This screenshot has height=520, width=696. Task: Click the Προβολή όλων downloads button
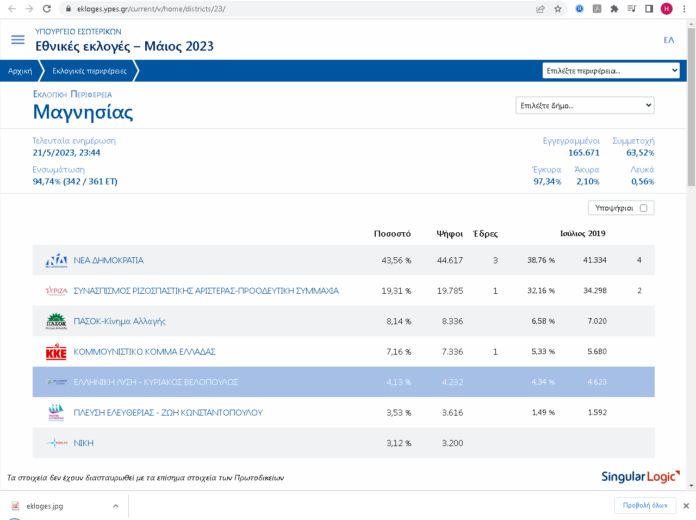644,506
